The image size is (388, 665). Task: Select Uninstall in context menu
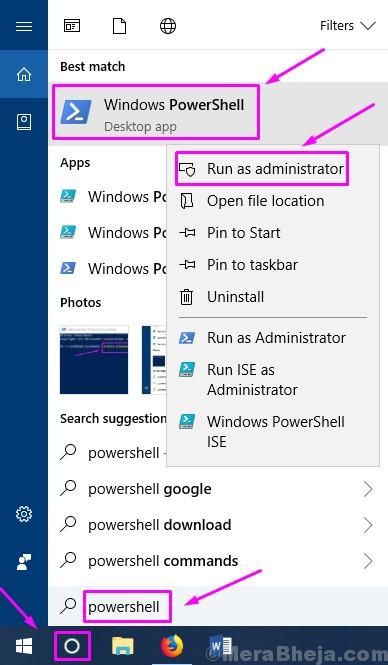273,297
